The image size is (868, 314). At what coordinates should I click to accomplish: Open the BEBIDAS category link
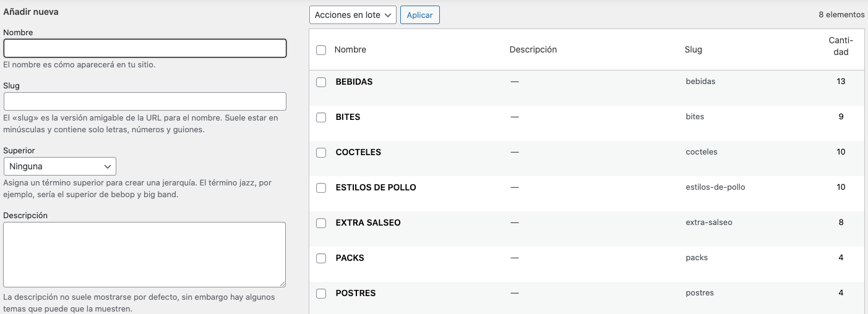(354, 82)
